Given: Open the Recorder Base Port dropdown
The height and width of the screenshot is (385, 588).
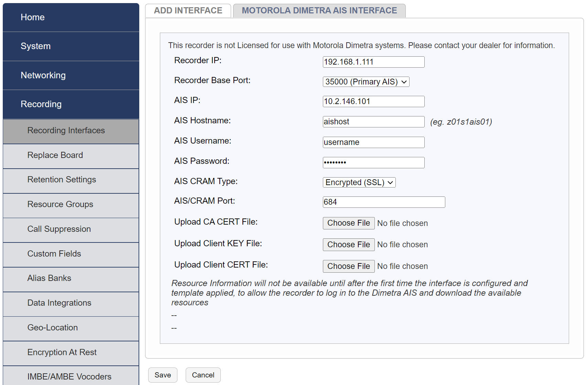Looking at the screenshot, I should pos(366,82).
